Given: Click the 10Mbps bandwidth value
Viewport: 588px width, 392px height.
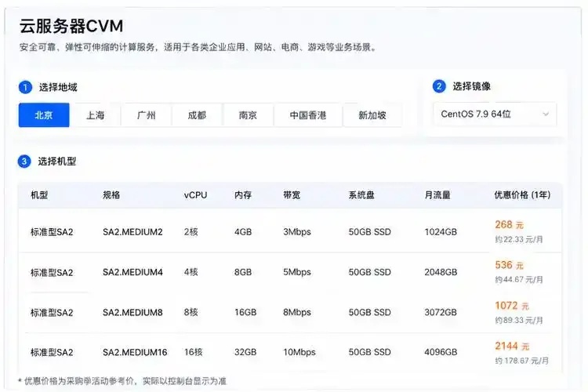Looking at the screenshot, I should click(x=299, y=352).
